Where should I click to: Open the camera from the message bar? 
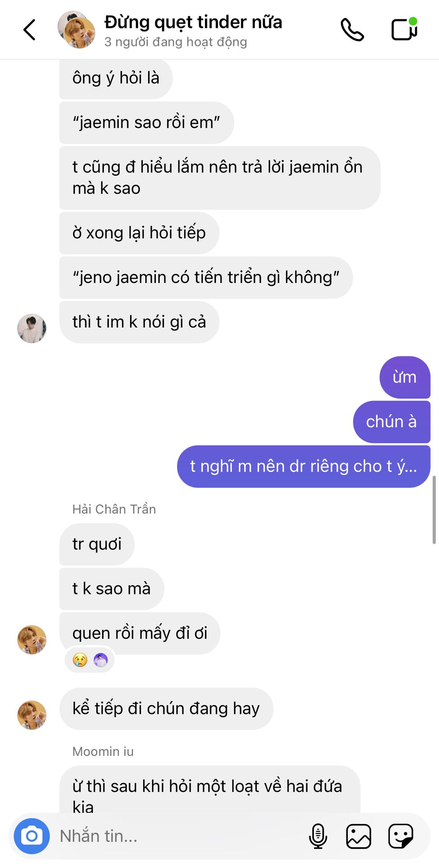(32, 836)
